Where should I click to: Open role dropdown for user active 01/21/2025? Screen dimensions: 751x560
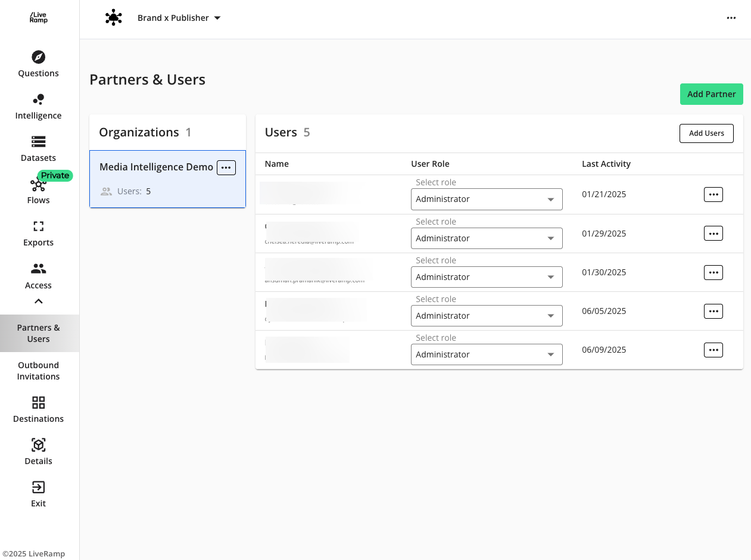[x=487, y=200]
